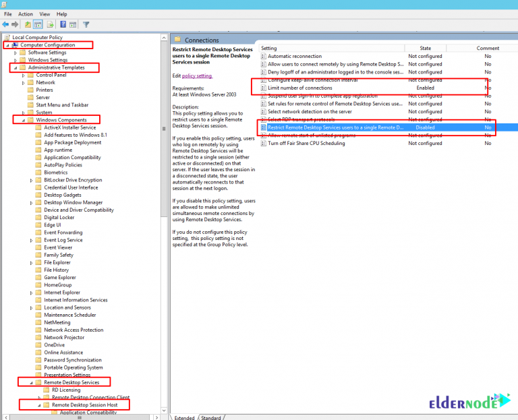Click the Filter funnel toolbar icon

pos(86,25)
